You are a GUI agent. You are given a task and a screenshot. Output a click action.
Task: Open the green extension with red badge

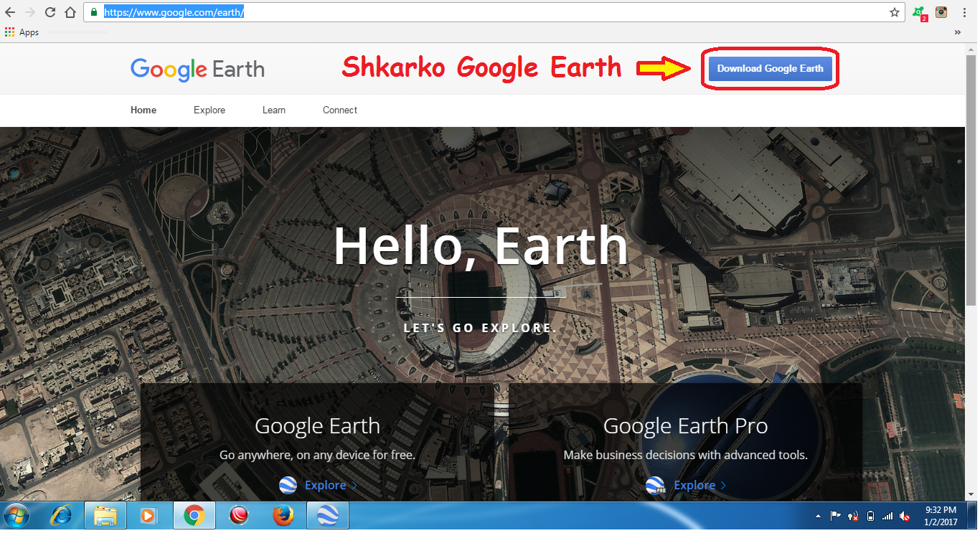[919, 13]
